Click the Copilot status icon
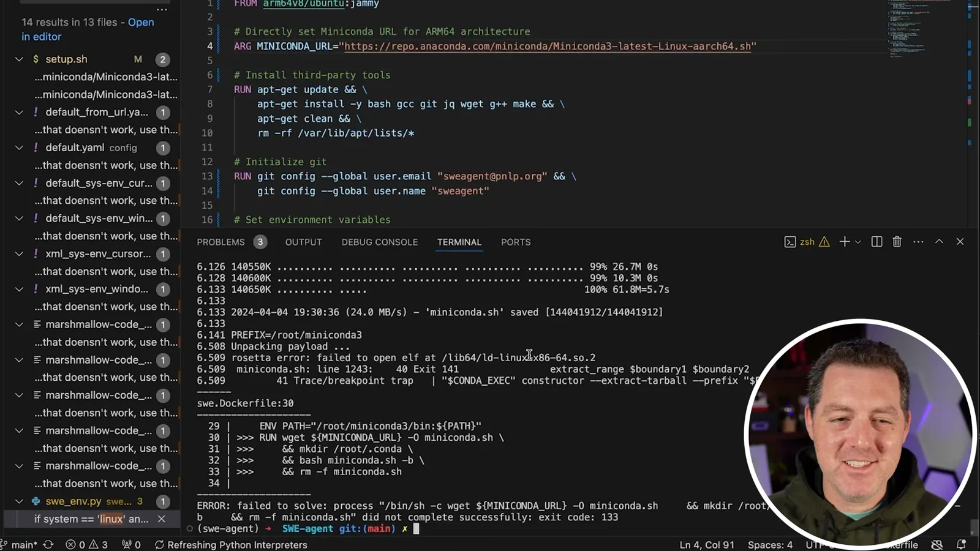The width and height of the screenshot is (980, 551). click(x=937, y=545)
